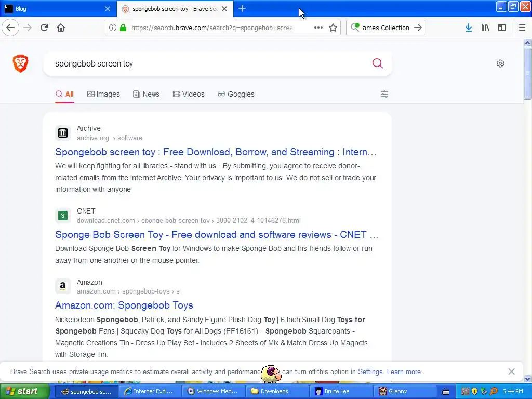Show site information icon in address bar
The width and height of the screenshot is (532, 399).
pyautogui.click(x=113, y=28)
